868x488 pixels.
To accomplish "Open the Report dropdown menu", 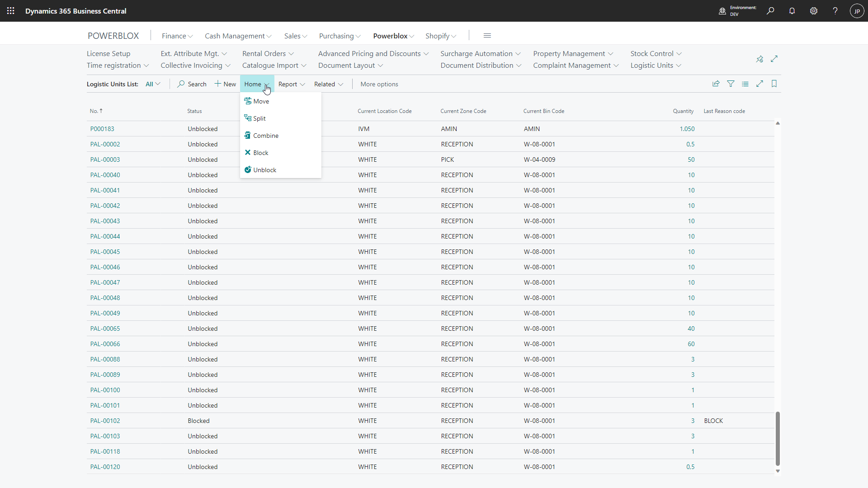I will [x=292, y=84].
